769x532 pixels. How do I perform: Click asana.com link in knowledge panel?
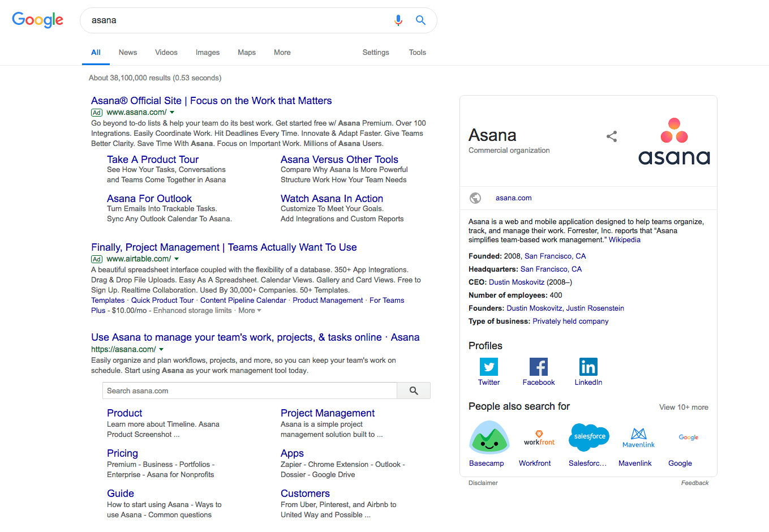[x=514, y=198]
